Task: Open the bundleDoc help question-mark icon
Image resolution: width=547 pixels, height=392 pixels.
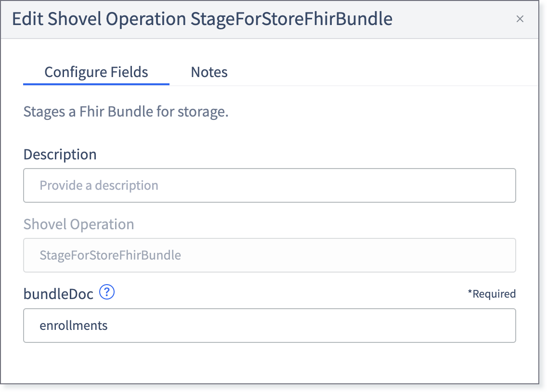Action: click(107, 292)
